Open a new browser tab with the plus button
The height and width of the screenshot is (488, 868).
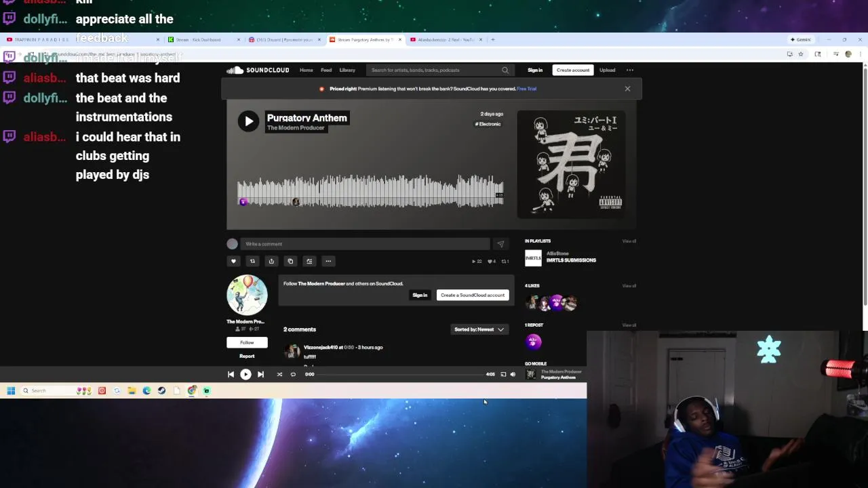click(493, 39)
